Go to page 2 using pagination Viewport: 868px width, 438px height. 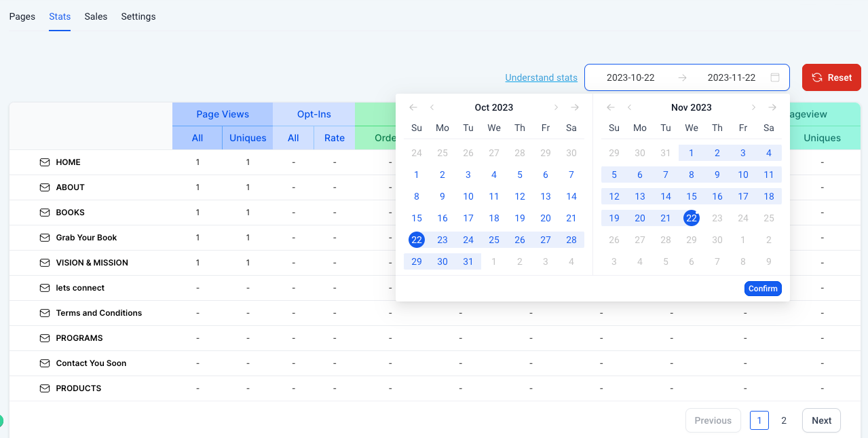point(784,420)
